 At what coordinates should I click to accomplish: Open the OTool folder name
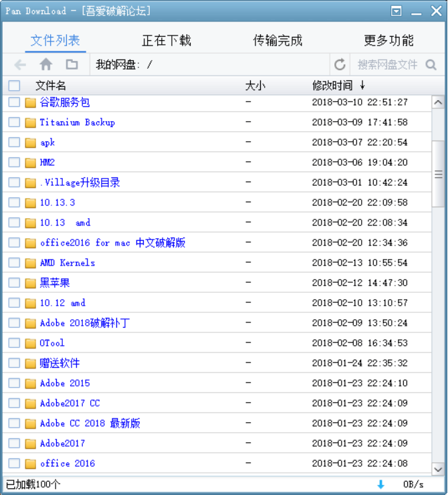point(52,343)
